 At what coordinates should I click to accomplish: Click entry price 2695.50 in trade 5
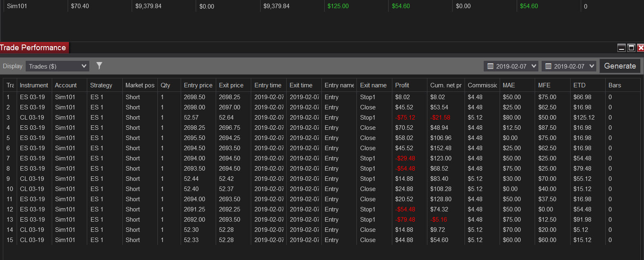[195, 138]
